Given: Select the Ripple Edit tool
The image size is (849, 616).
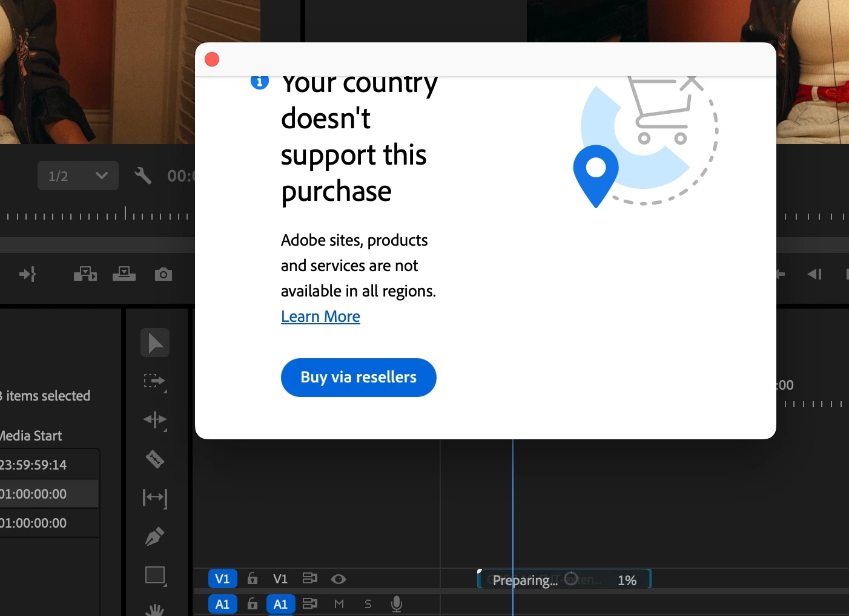Looking at the screenshot, I should (155, 420).
